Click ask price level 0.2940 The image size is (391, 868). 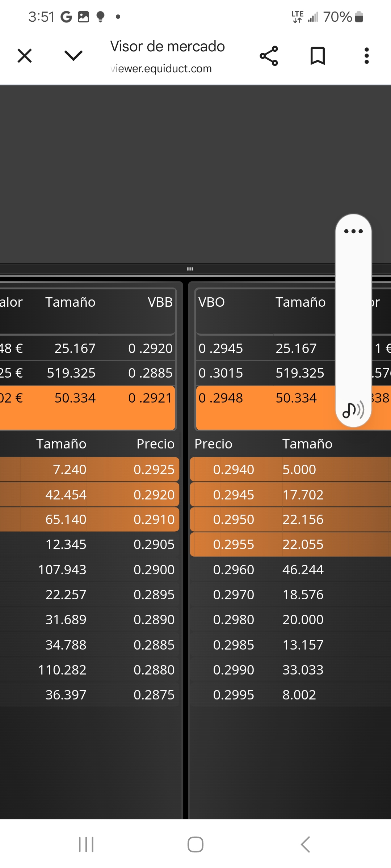tap(234, 469)
